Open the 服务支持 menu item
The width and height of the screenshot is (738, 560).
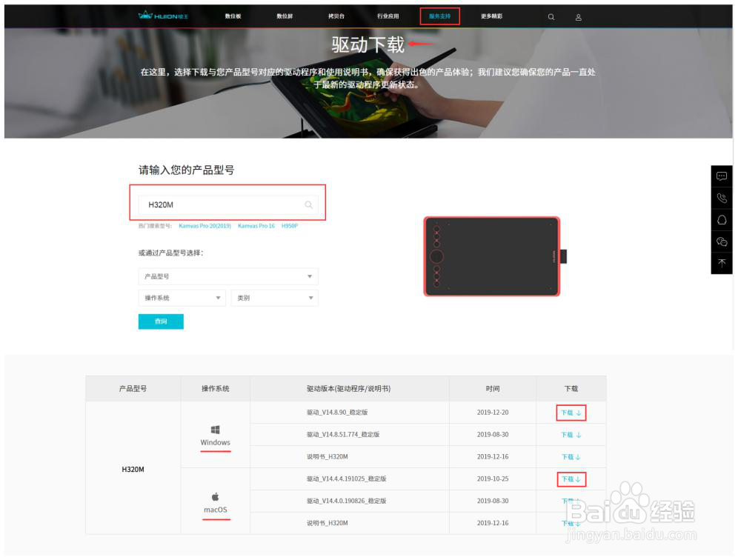[439, 16]
